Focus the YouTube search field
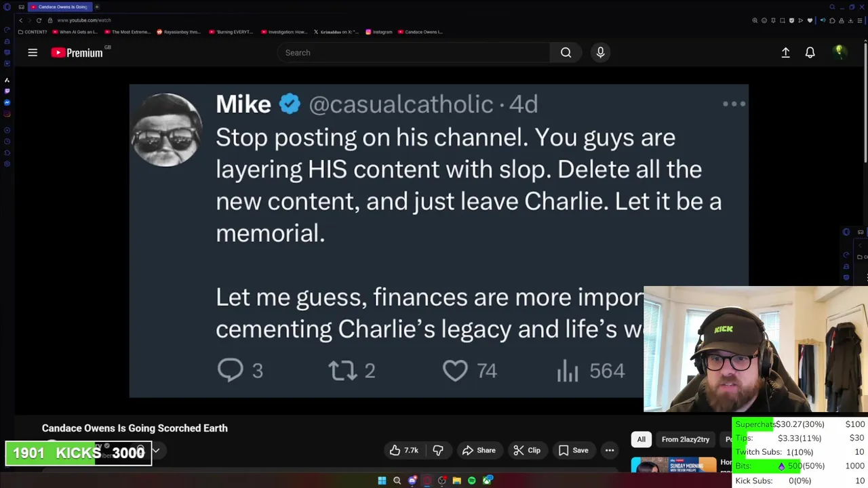 pyautogui.click(x=414, y=52)
